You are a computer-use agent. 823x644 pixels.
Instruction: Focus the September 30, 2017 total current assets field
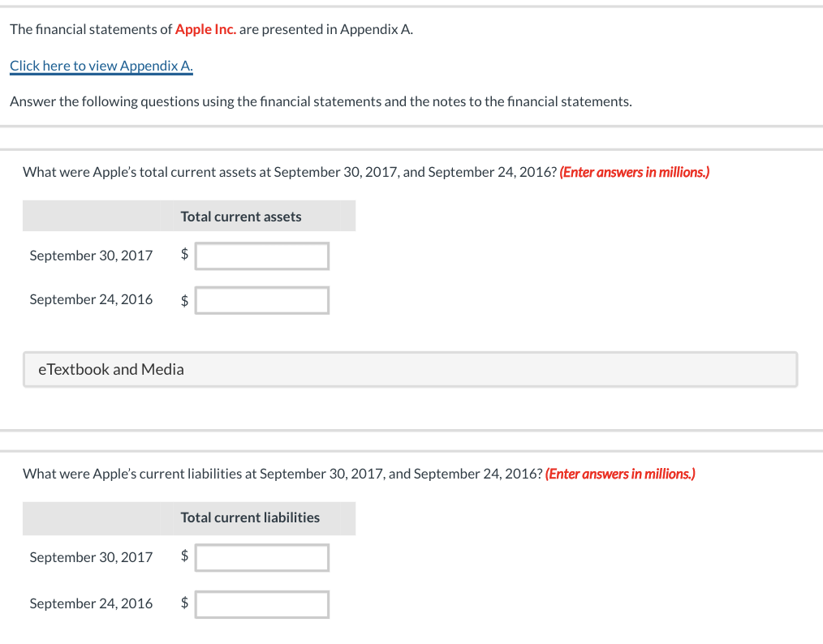pos(262,256)
